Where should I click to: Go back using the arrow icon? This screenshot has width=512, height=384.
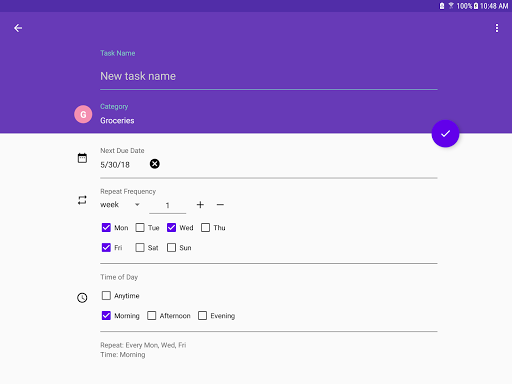(x=18, y=28)
